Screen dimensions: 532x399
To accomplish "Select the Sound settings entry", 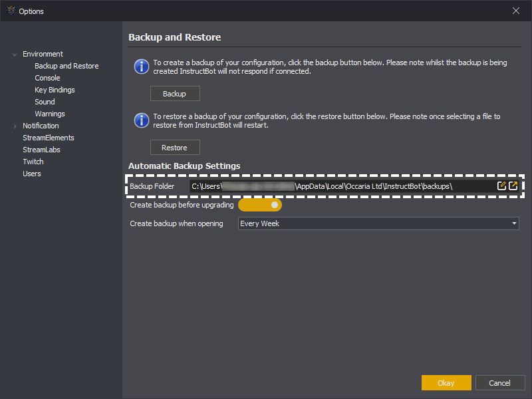I will pos(45,102).
